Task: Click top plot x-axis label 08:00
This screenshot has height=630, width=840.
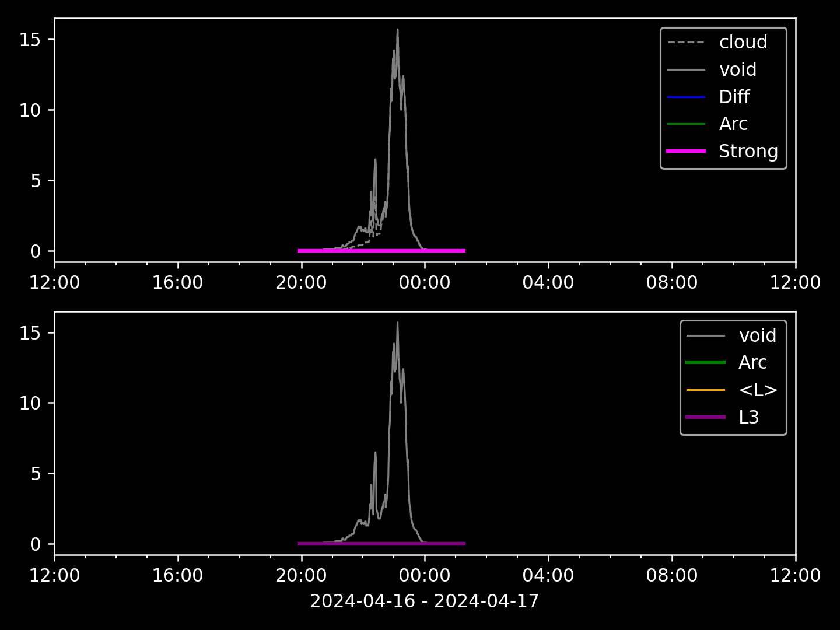Action: point(672,283)
